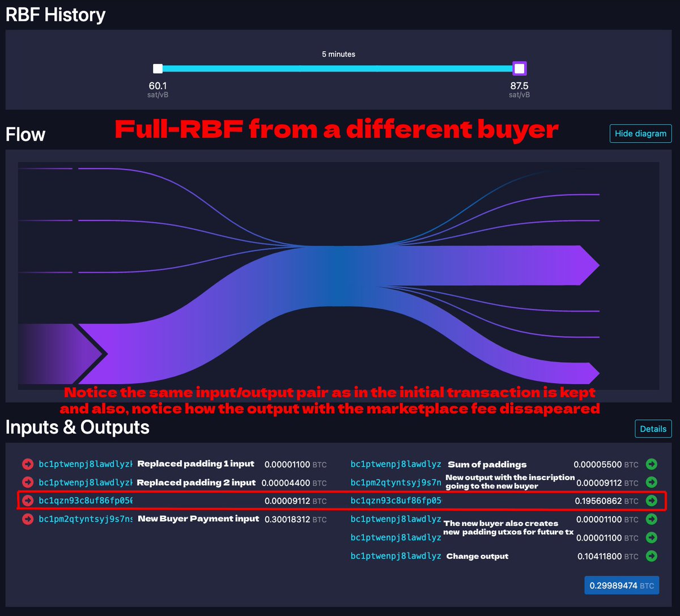Open bc1pm2qtyntsyj9s7ns input address link
The image size is (680, 616).
click(x=86, y=519)
